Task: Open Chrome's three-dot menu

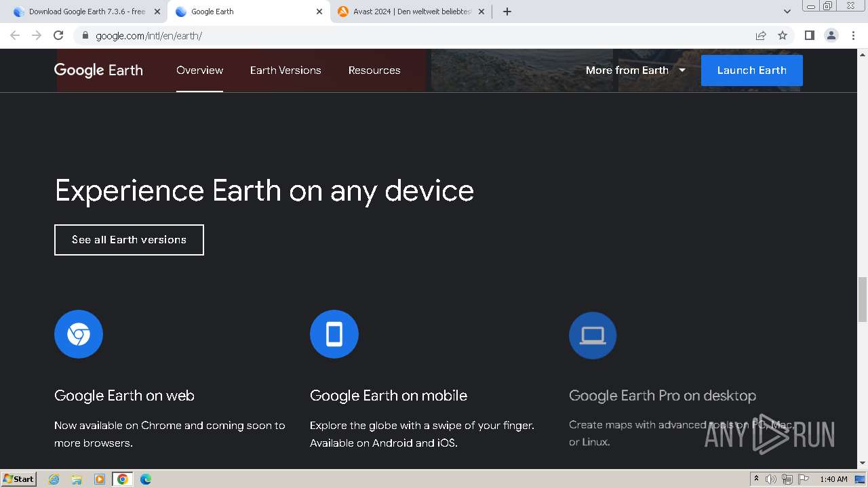Action: pos(853,35)
